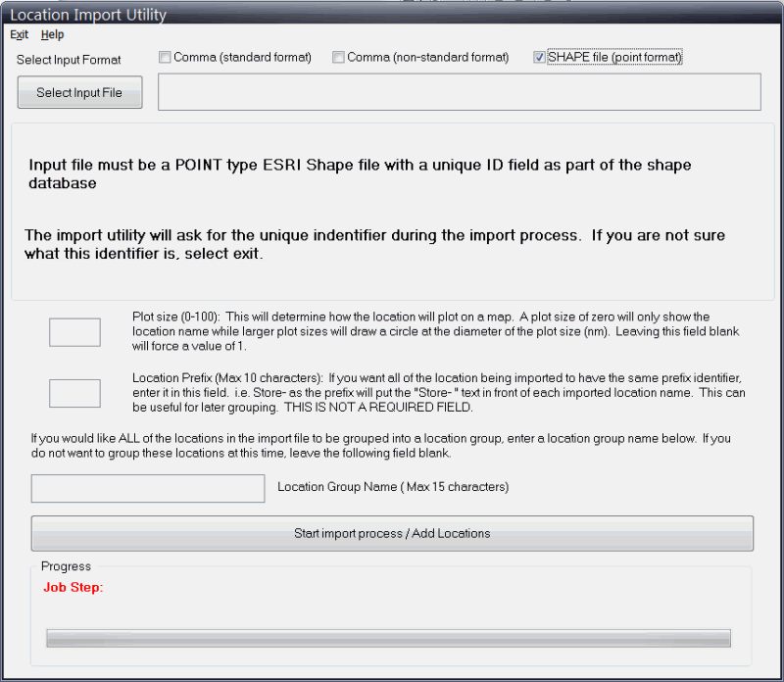Open the Help menu

pyautogui.click(x=52, y=34)
